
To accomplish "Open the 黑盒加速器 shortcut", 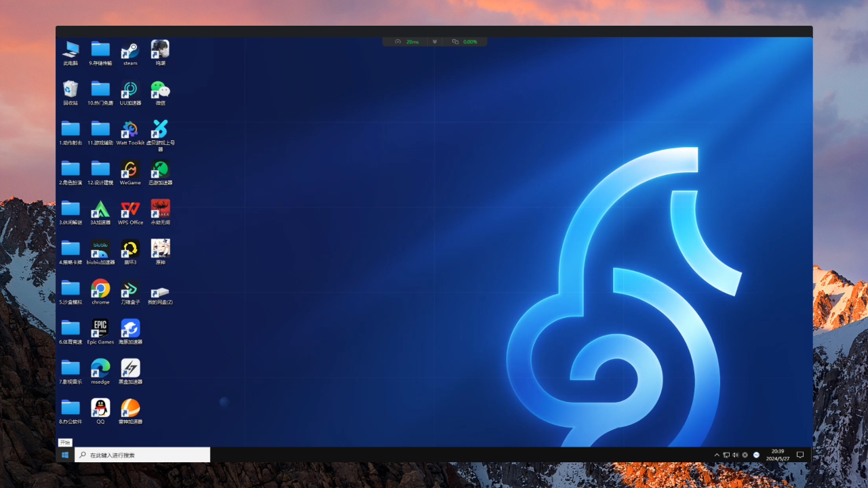I will [130, 372].
